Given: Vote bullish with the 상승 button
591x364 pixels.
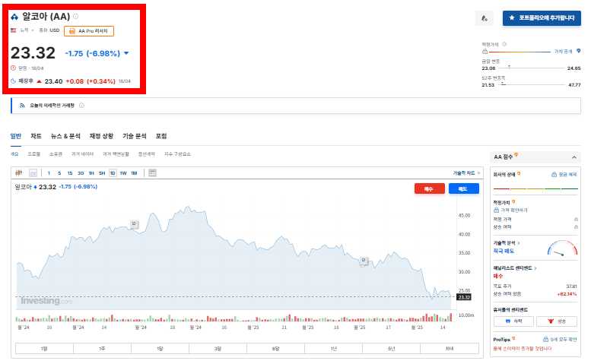Looking at the screenshot, I should (557, 321).
